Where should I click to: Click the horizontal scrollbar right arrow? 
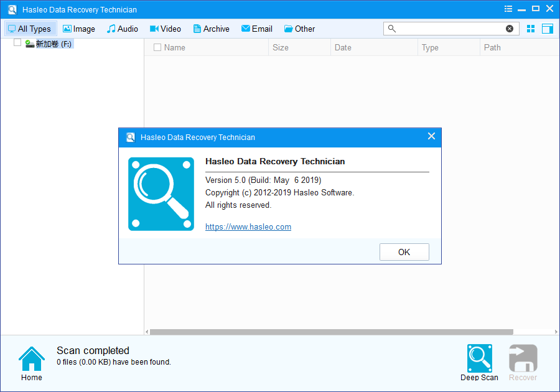556,332
